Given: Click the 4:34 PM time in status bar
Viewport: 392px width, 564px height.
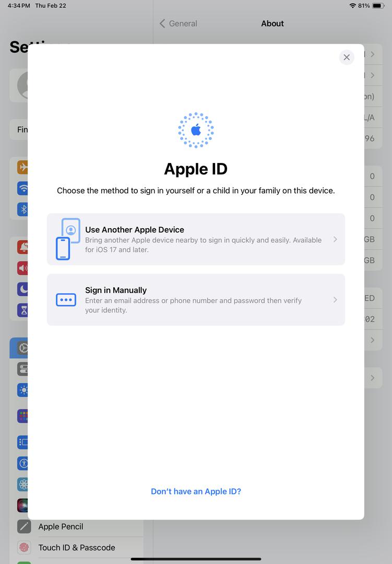Looking at the screenshot, I should click(x=19, y=6).
